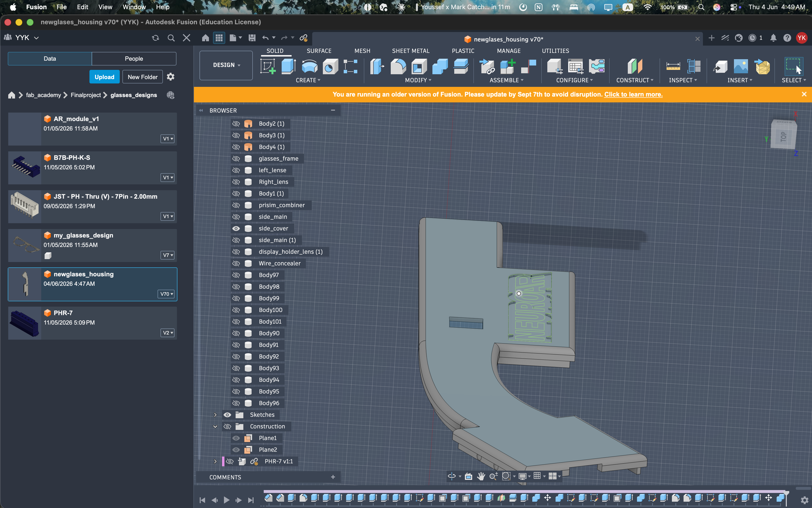Expand the PHR-7 v1:1 component
812x508 pixels.
click(x=215, y=461)
